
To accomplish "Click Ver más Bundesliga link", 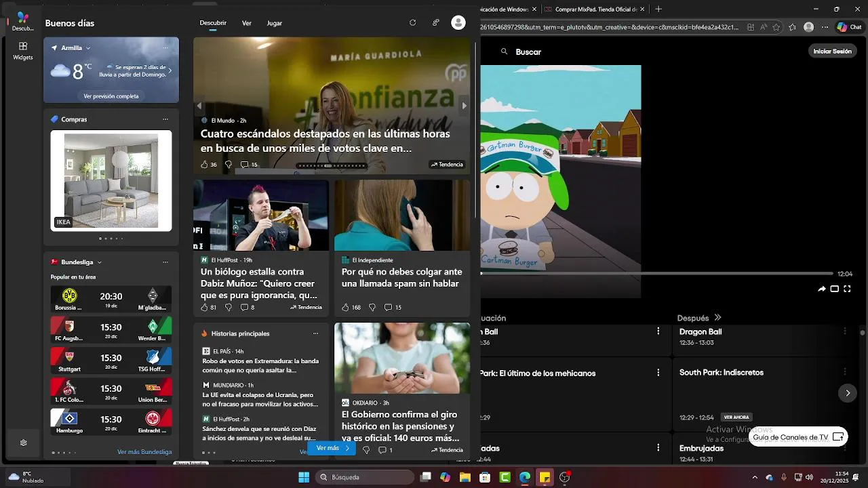I will tap(144, 452).
